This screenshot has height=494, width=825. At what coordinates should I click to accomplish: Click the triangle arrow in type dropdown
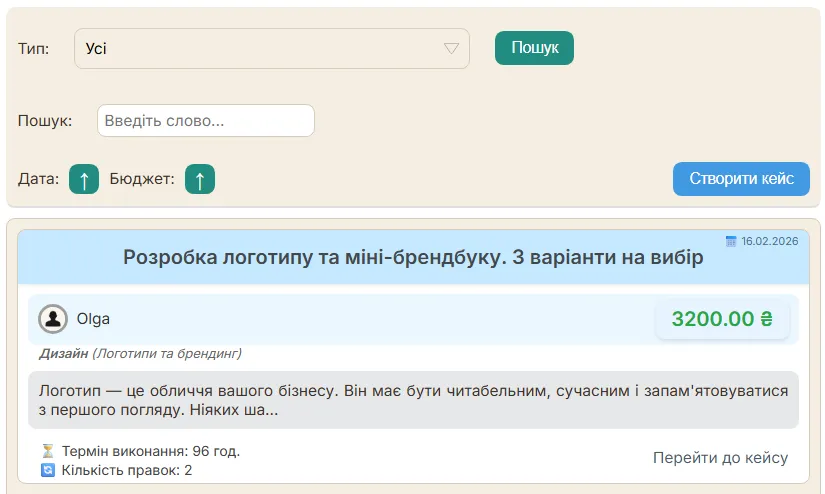pyautogui.click(x=451, y=49)
